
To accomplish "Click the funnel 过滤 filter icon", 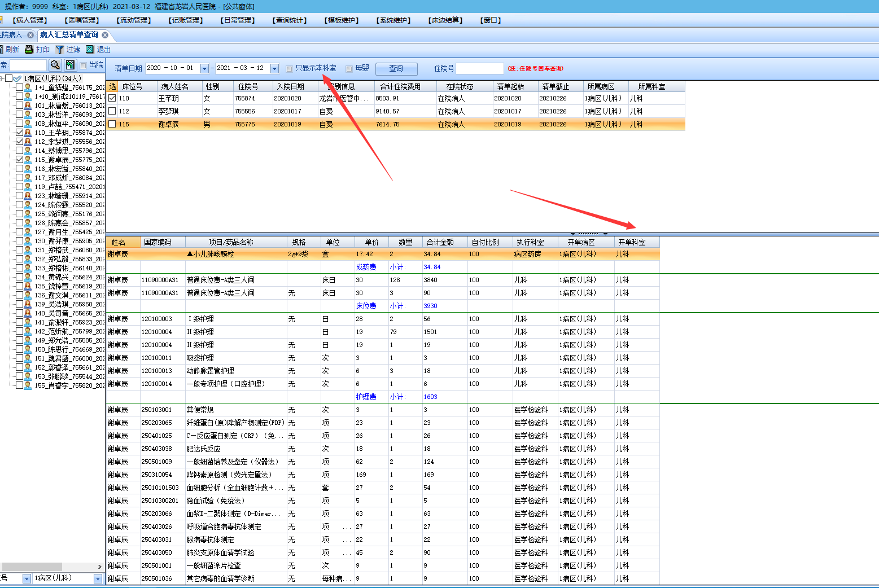I will tap(59, 50).
